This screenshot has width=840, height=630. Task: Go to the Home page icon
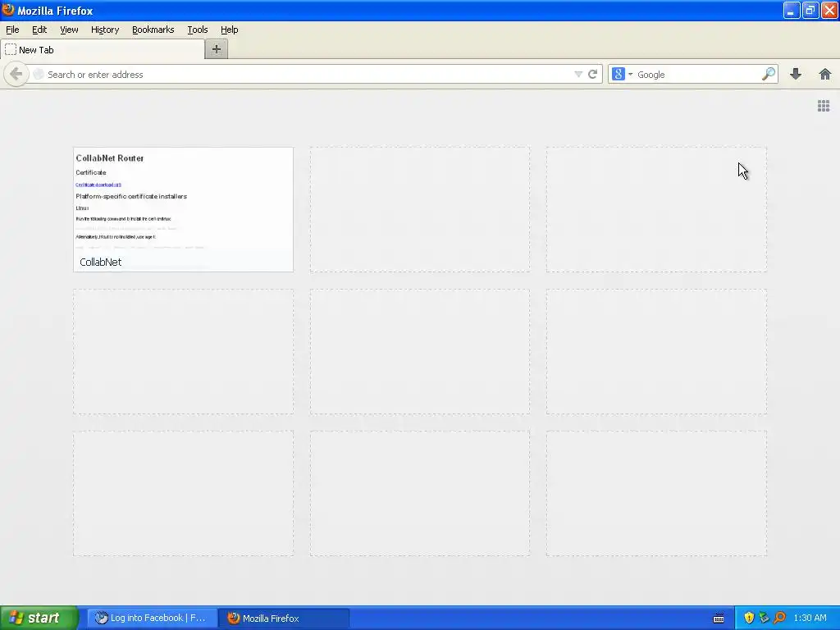coord(825,74)
